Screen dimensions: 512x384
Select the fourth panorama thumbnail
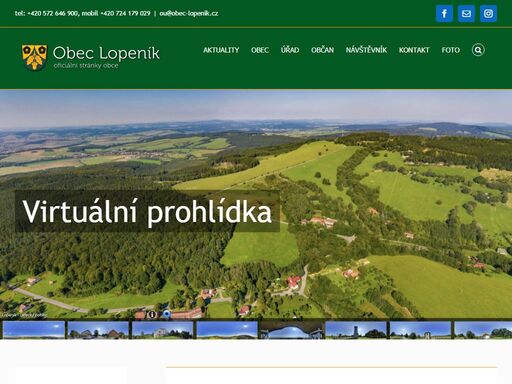tap(227, 330)
